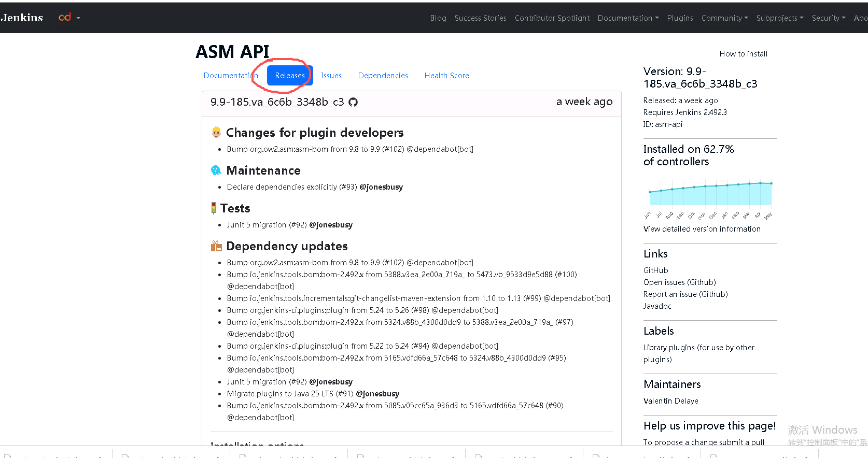The image size is (868, 458).
Task: Switch to the plugin Documentation tab
Action: pos(230,76)
